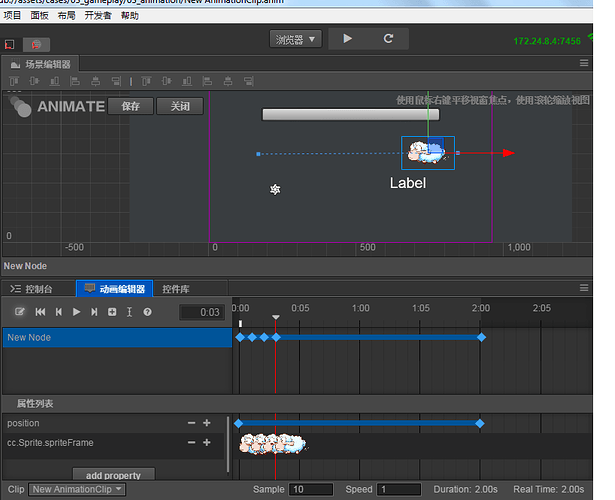Select the first New Node keyframe at 0:00
This screenshot has height=500, width=615.
(240, 337)
